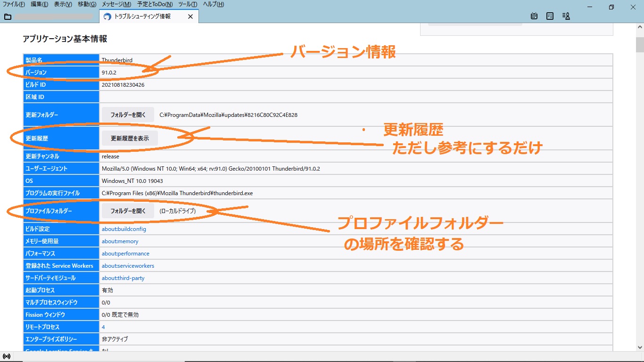Click the 更新履歴を表示 button

click(x=130, y=139)
